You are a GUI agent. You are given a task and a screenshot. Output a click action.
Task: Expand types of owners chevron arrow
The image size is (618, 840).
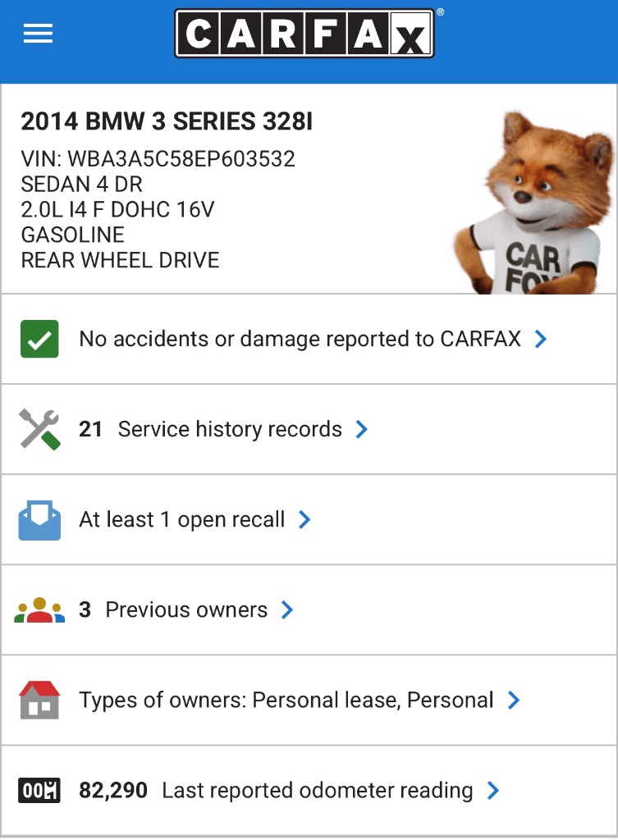(x=514, y=700)
